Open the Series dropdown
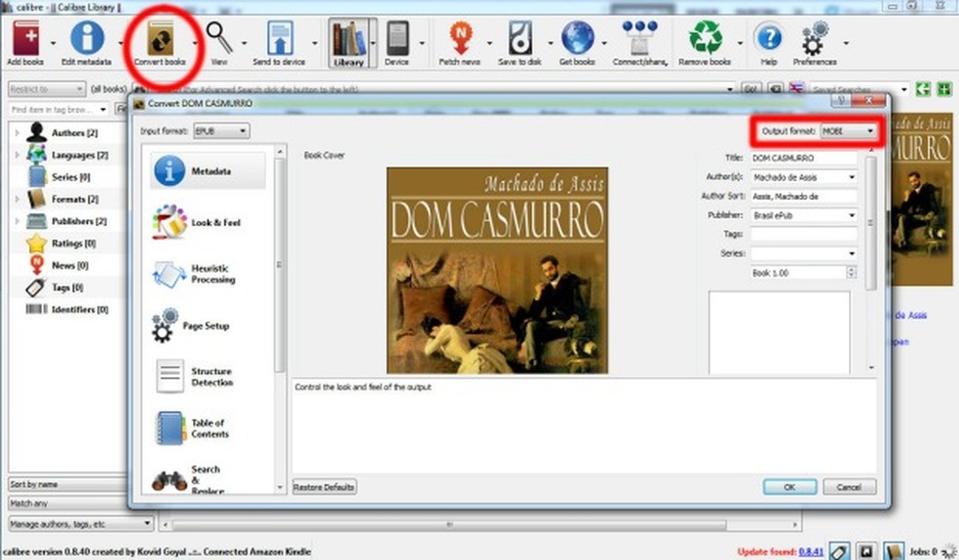This screenshot has width=959, height=560. [x=804, y=253]
